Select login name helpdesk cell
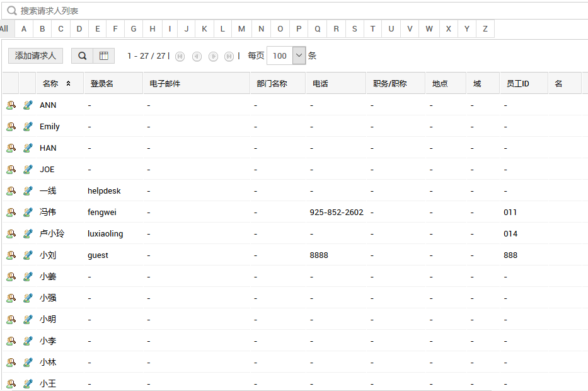The image size is (588, 391). click(104, 191)
